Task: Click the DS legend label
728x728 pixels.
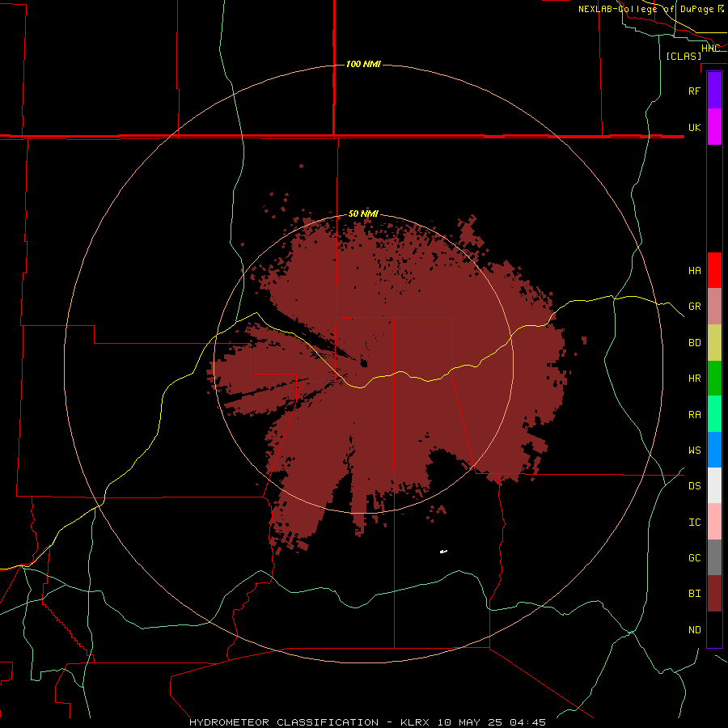Action: point(694,486)
